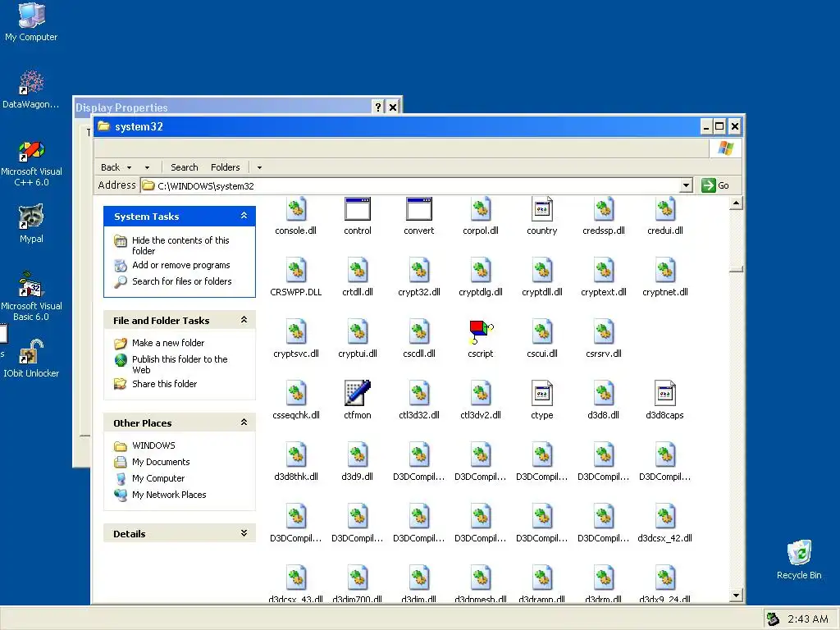Viewport: 840px width, 630px height.
Task: Go to My Computer in Other Places
Action: pyautogui.click(x=158, y=478)
